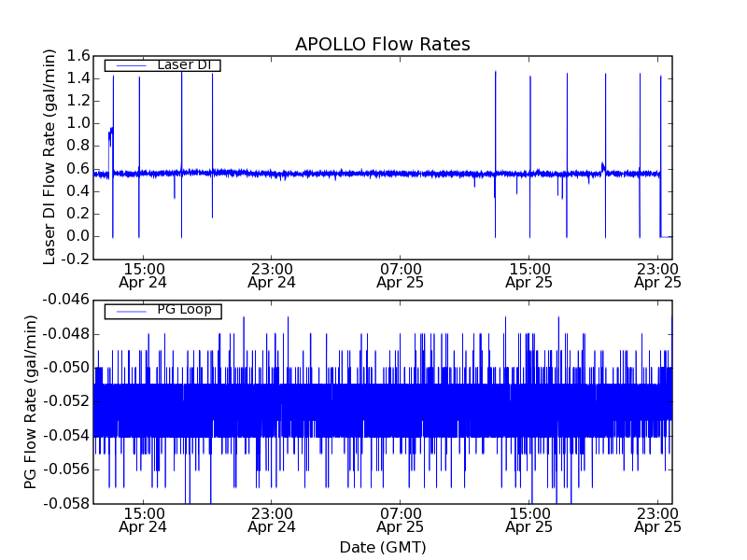Click the Laser DI legend box
747x560 pixels.
coord(162,65)
